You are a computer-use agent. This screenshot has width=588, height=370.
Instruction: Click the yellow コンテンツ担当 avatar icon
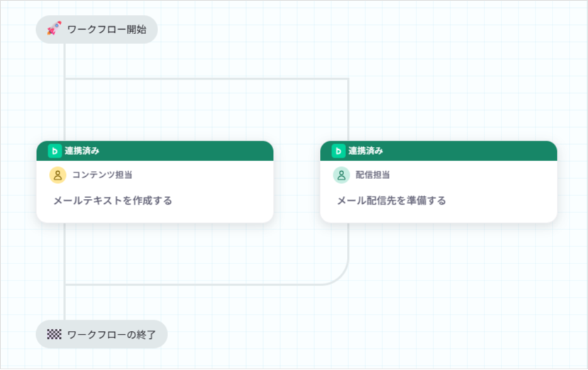(57, 175)
